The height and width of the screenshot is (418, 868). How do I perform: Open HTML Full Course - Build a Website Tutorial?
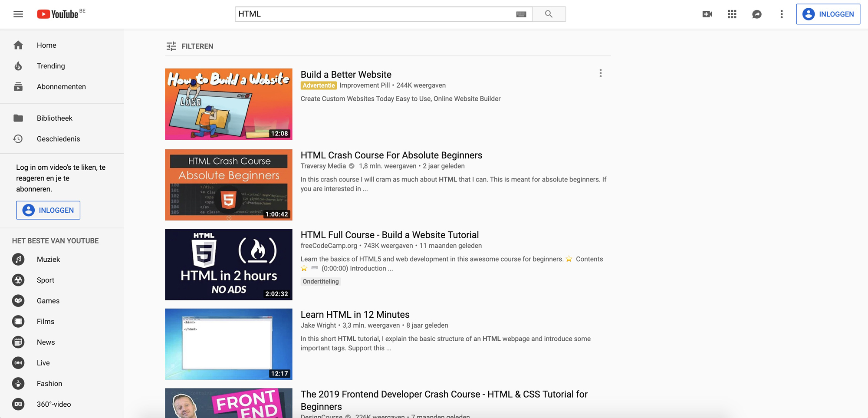click(x=390, y=235)
